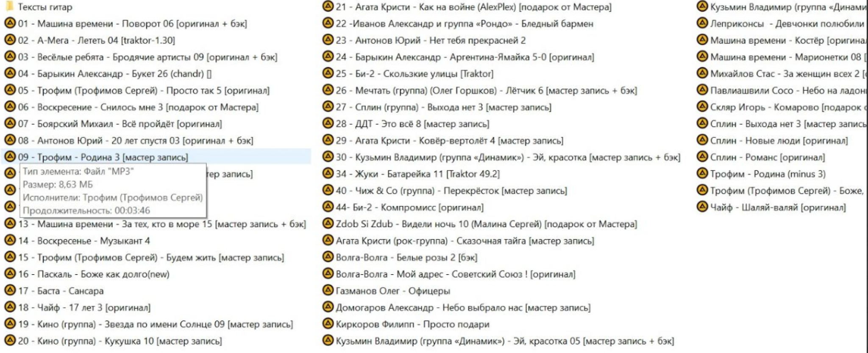Select Домогаров Александр - Небо выбрало нас

point(463,308)
